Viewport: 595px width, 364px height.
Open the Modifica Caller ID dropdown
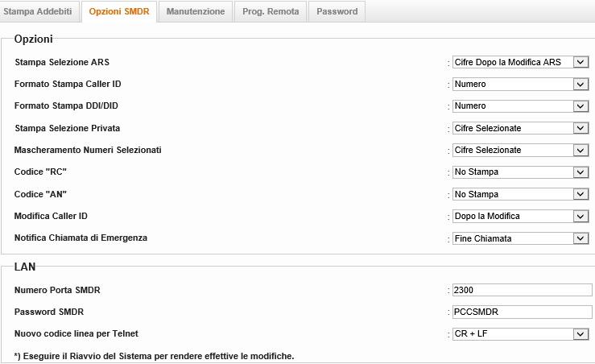(520, 216)
